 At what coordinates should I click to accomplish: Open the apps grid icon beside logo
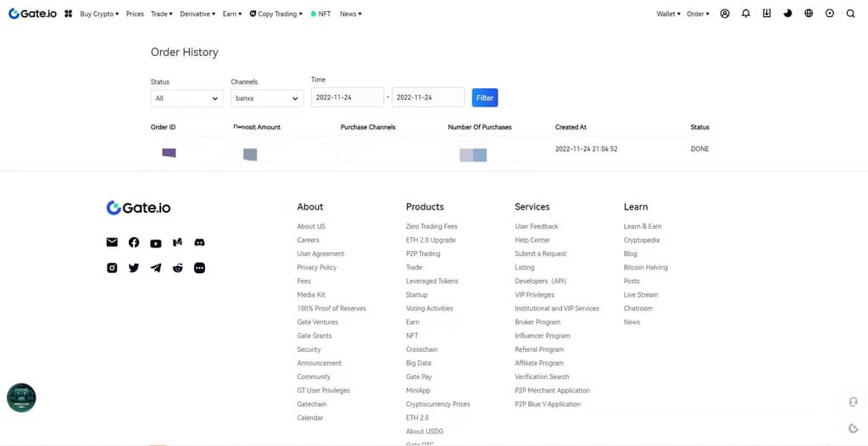(68, 14)
